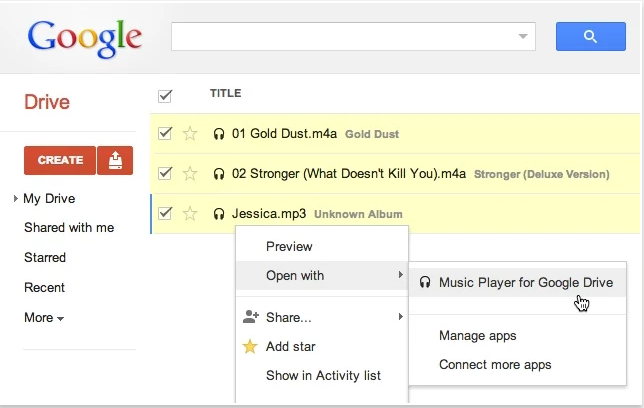Click headphones icon of Jessica.mp3 row
Viewport: 644px width, 408px height.
219,214
